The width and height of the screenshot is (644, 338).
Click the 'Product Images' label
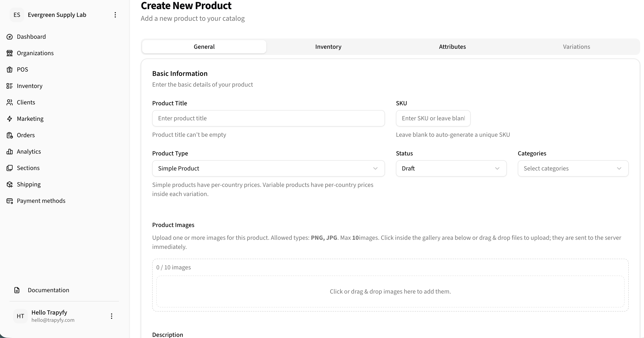point(173,225)
